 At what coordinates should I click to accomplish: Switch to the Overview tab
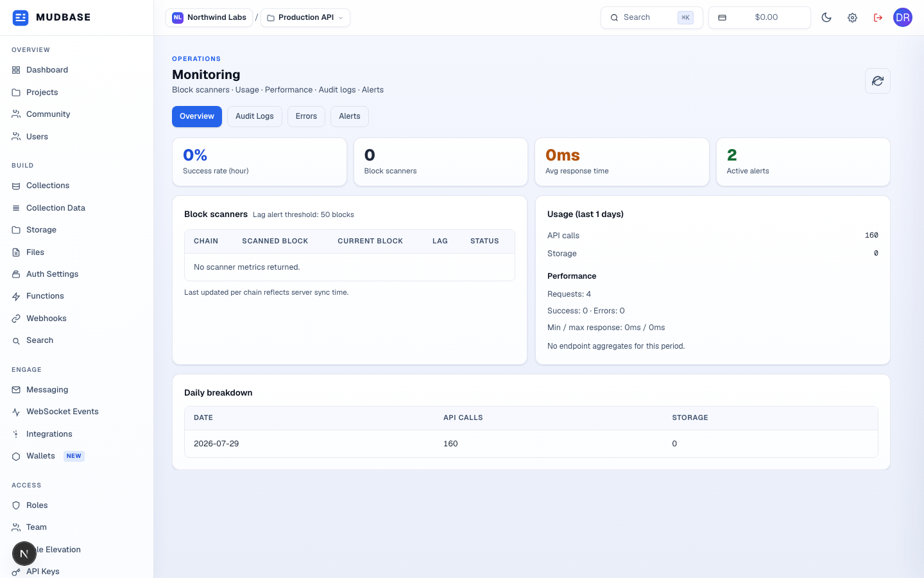(x=197, y=116)
